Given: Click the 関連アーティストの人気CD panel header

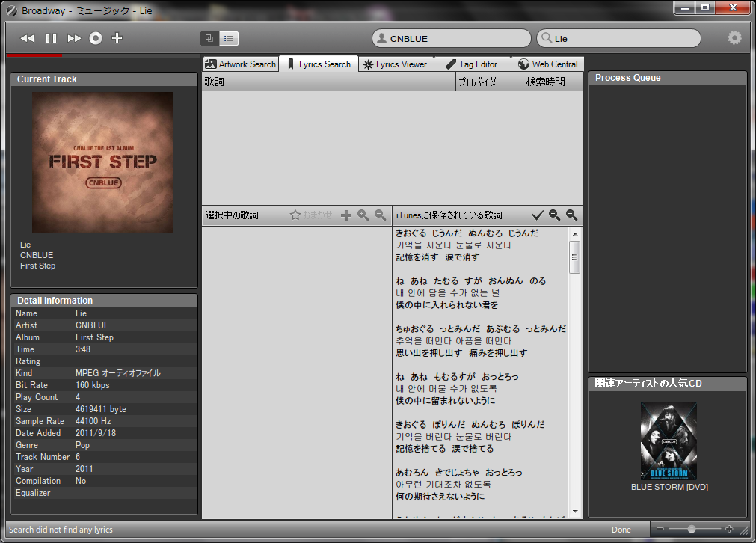Looking at the screenshot, I should (x=668, y=384).
